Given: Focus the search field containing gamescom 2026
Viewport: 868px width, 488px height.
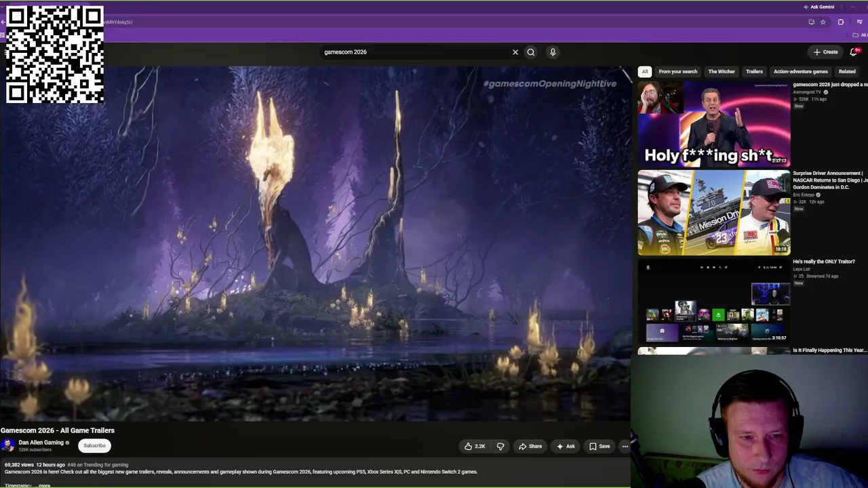Looking at the screenshot, I should tap(415, 52).
